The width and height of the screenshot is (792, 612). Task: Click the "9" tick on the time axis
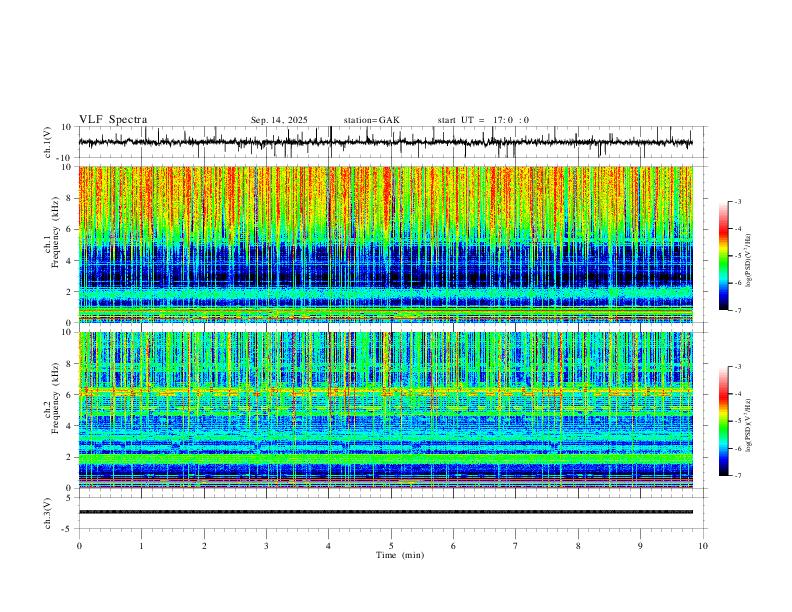click(x=640, y=546)
